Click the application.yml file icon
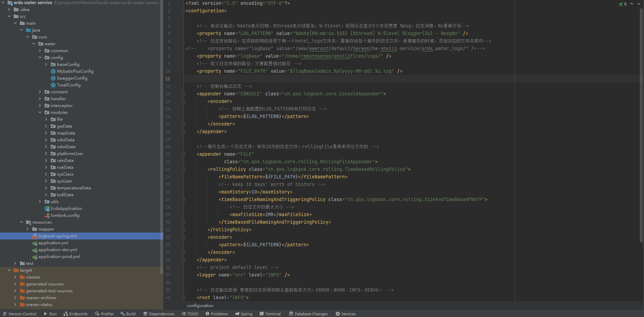The width and height of the screenshot is (644, 317). click(x=35, y=243)
